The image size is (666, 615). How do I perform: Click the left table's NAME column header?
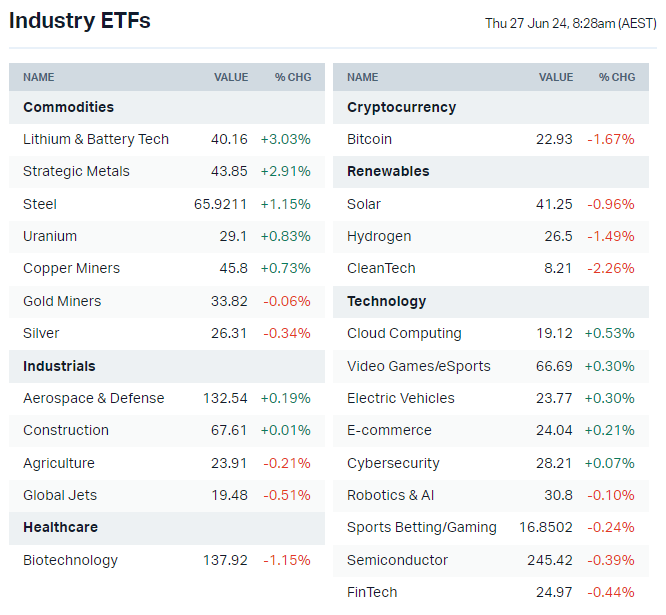(39, 77)
